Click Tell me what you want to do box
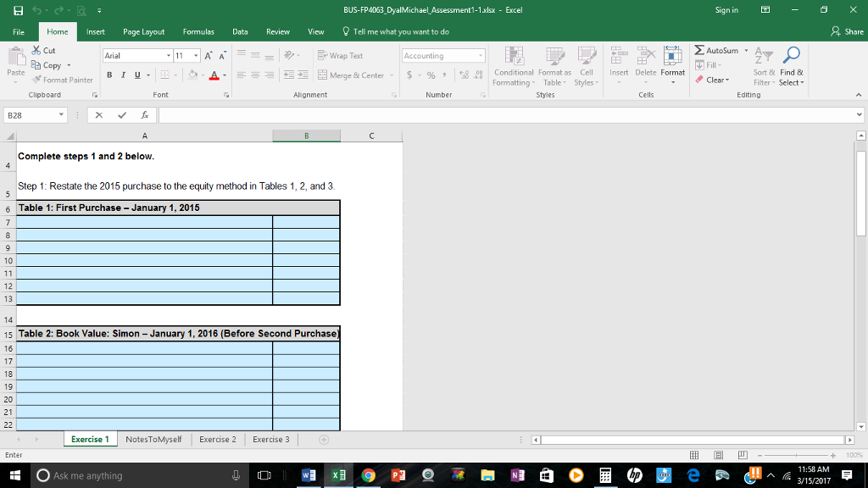Image resolution: width=868 pixels, height=488 pixels. click(396, 32)
